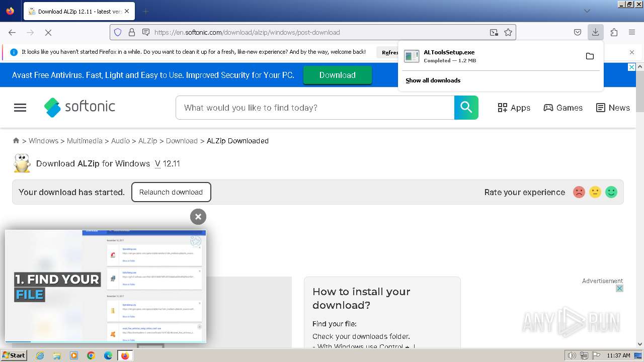Bookmark this page with the star icon
The width and height of the screenshot is (644, 362).
click(x=508, y=32)
